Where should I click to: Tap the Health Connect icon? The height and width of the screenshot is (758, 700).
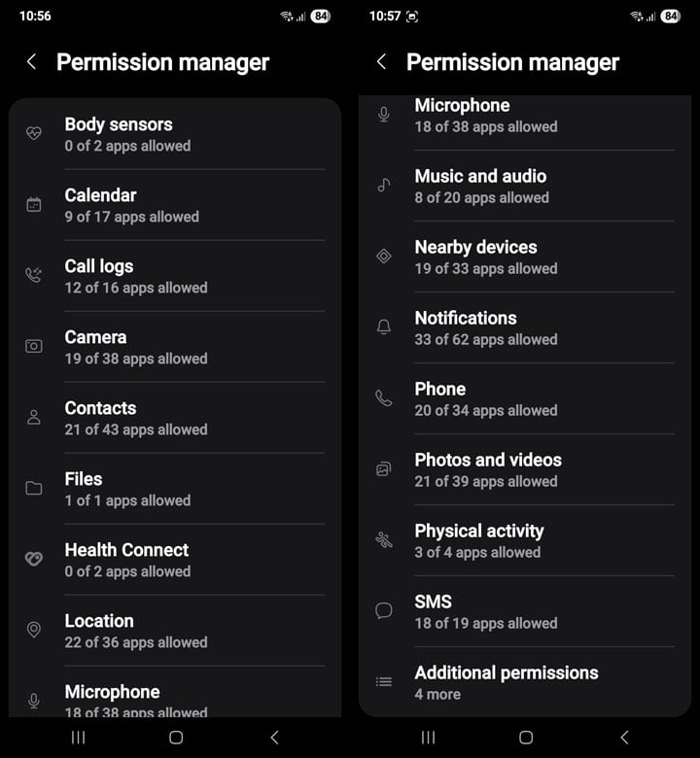(x=34, y=560)
